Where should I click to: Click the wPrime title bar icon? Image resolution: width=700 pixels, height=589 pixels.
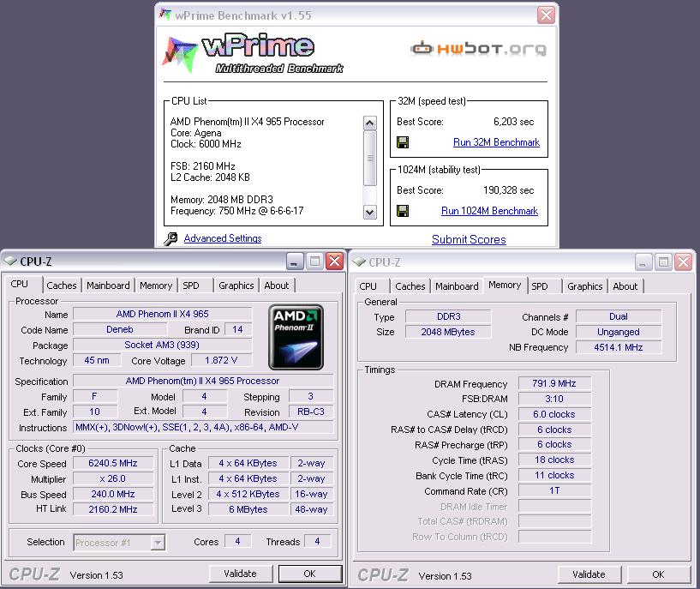click(x=165, y=15)
